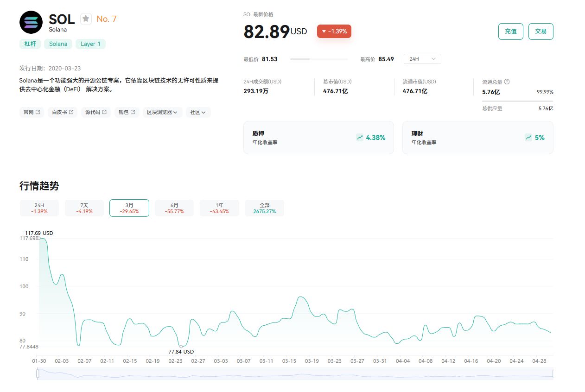Click the 理财 yield trend icon
The height and width of the screenshot is (392, 585).
click(x=528, y=138)
